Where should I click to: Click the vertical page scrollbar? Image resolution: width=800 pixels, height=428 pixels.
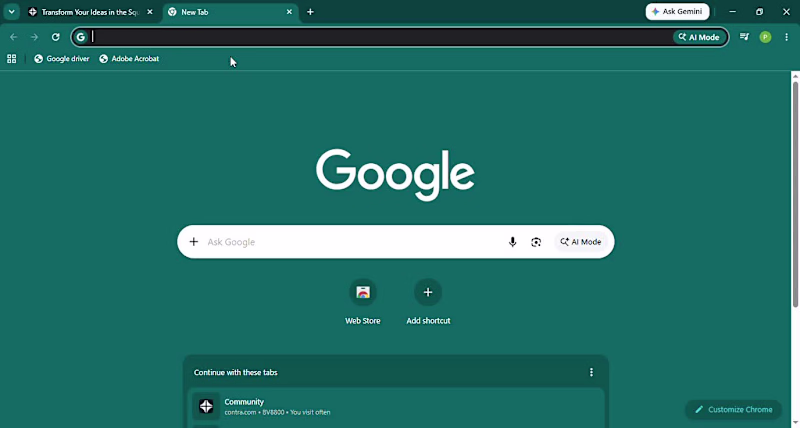(x=795, y=193)
